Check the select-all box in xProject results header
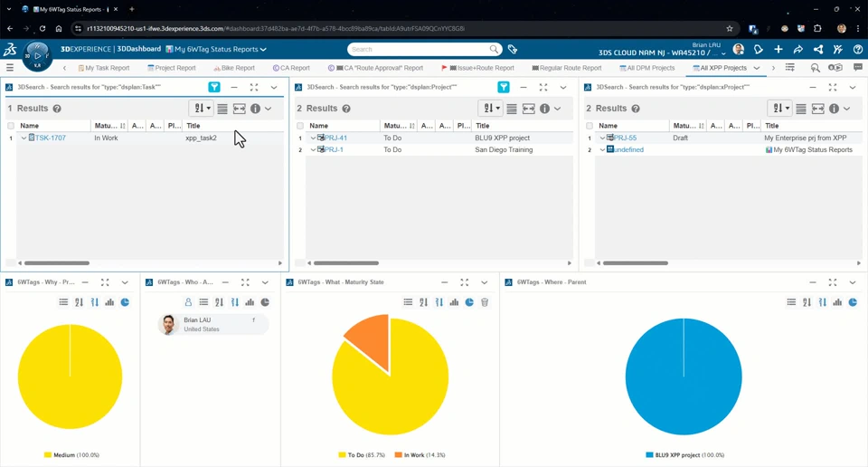 pos(590,126)
